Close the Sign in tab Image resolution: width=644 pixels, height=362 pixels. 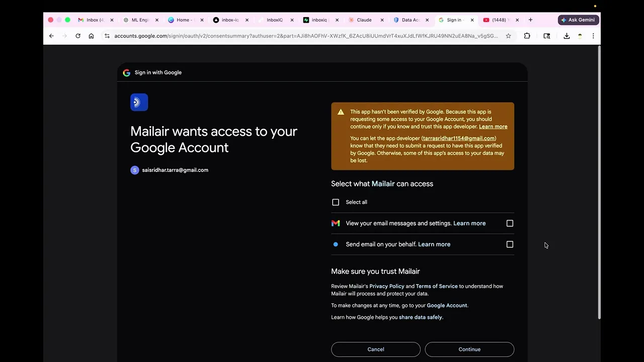pyautogui.click(x=472, y=20)
